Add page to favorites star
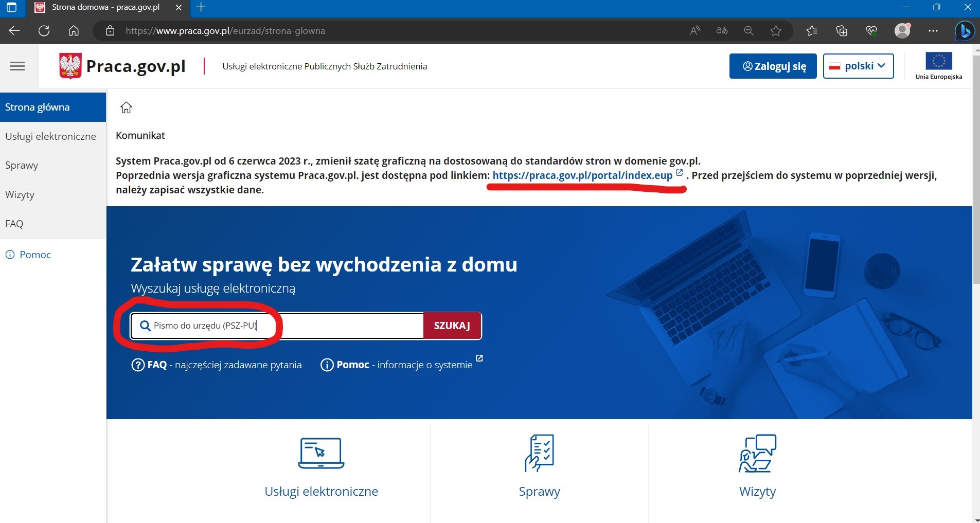The image size is (980, 523). click(x=776, y=31)
